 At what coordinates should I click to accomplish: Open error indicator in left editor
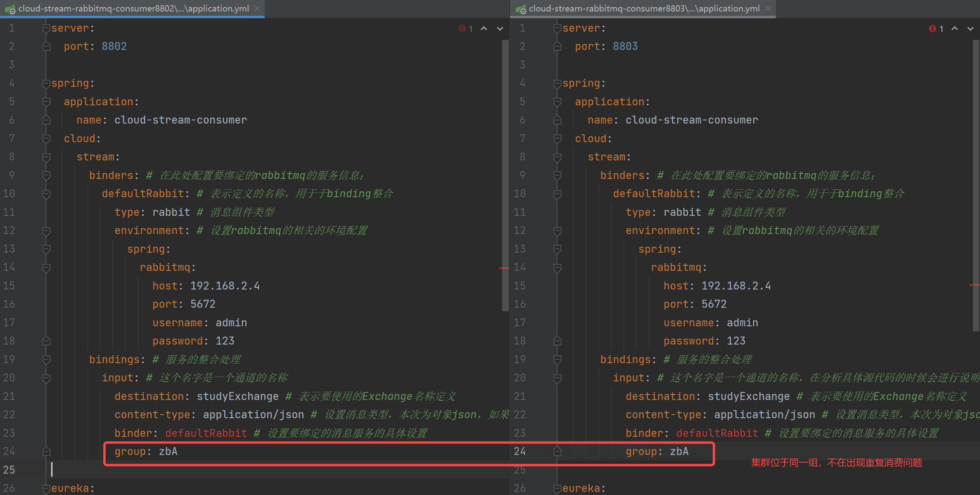[x=466, y=29]
